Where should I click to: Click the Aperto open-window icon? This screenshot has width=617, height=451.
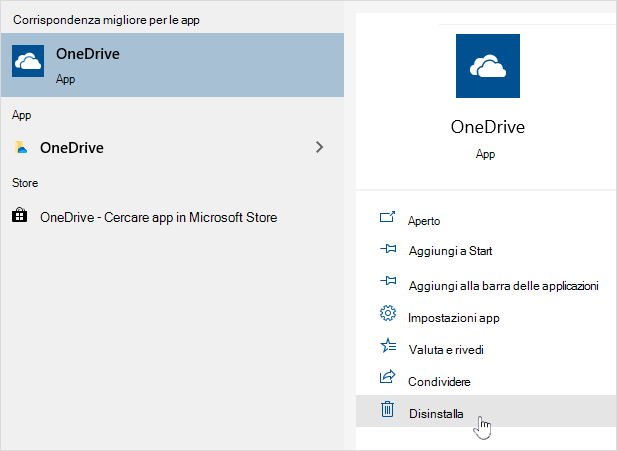(388, 217)
